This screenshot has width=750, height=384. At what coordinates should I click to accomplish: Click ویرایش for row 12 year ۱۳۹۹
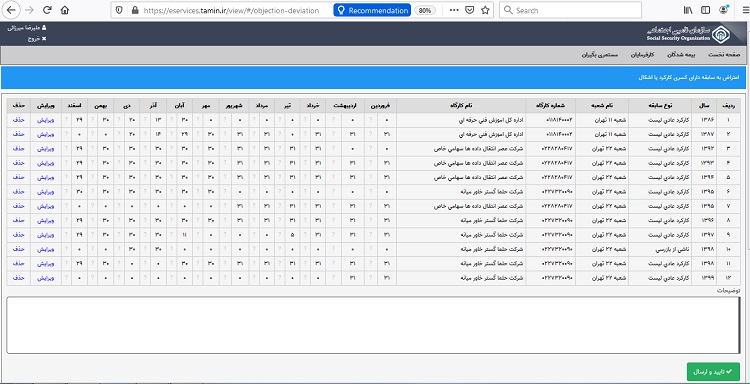click(x=45, y=278)
